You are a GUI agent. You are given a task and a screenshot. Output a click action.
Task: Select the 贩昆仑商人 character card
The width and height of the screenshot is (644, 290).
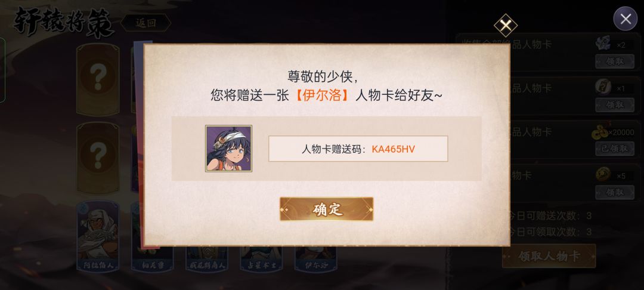(x=206, y=259)
